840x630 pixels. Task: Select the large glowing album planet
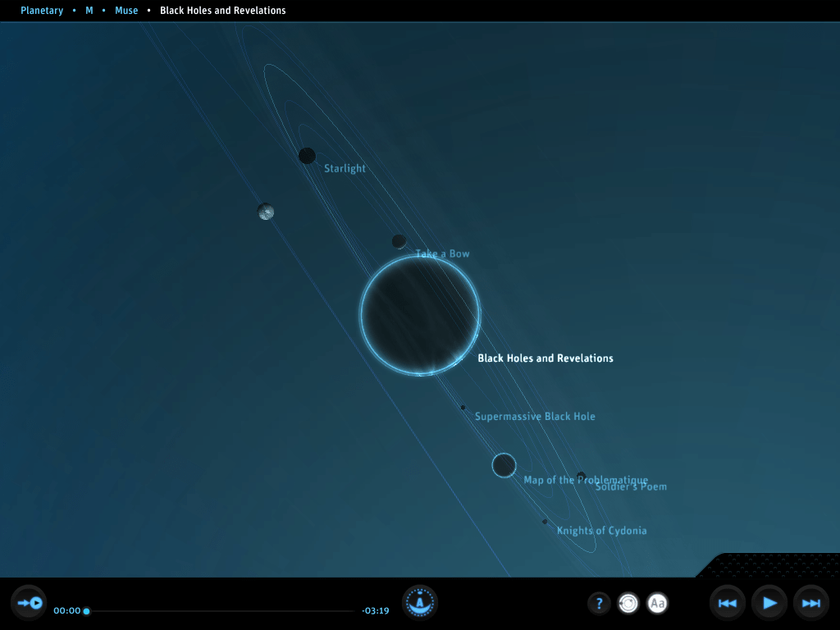pos(420,314)
